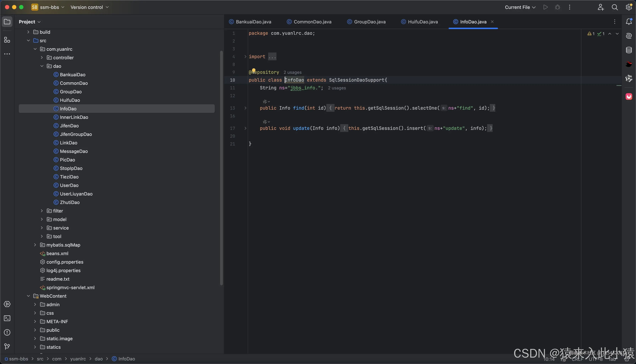This screenshot has height=364, width=636.
Task: Open the Terminal tool window
Action: point(7,318)
